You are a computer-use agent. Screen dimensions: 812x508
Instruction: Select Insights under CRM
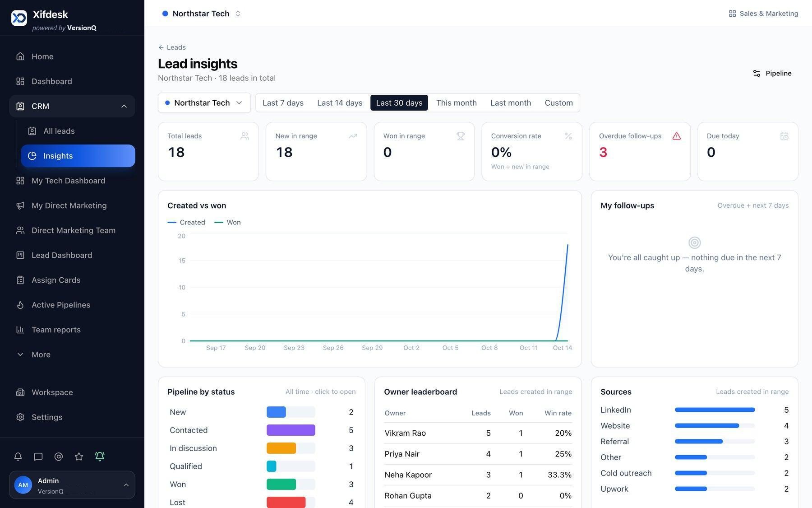(x=78, y=156)
